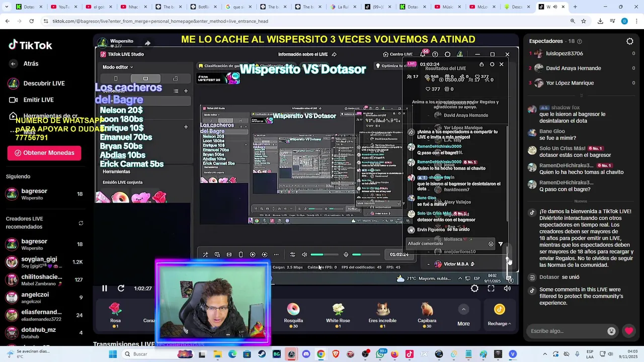Switch to the YouTube browser tab
This screenshot has width=644, height=362.
(x=64, y=7)
